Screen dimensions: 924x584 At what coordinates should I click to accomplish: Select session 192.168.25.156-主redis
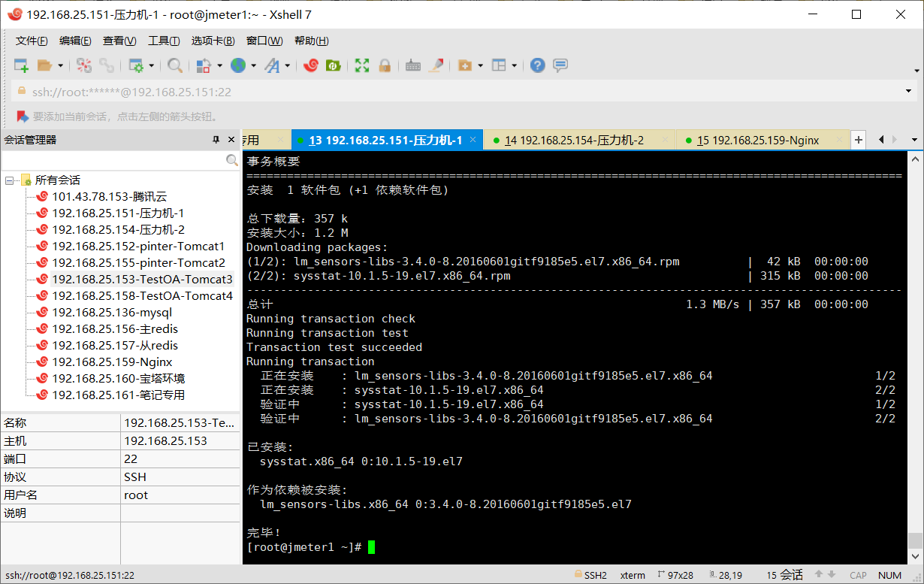click(x=114, y=329)
